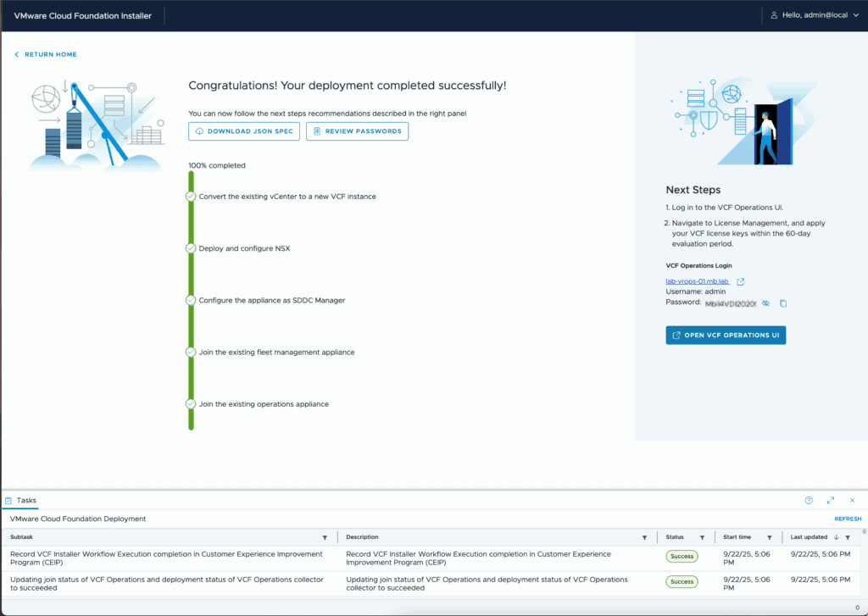Filter the Subtask column
Image resolution: width=868 pixels, height=616 pixels.
pyautogui.click(x=325, y=537)
